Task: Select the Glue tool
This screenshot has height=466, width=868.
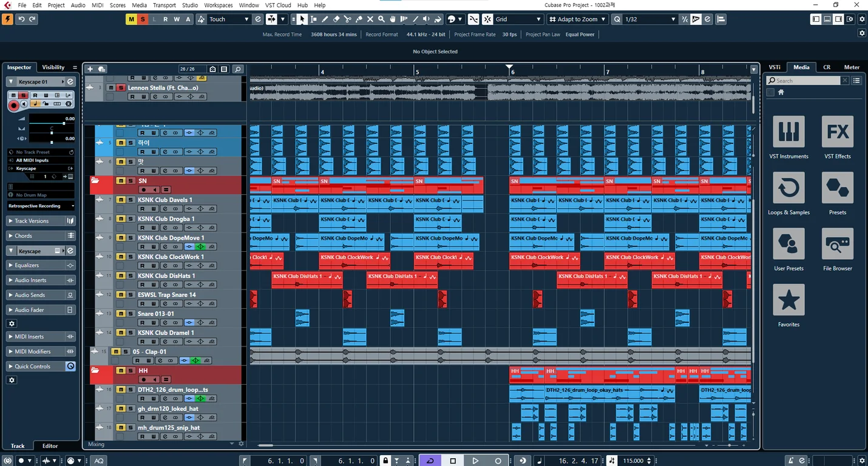Action: click(359, 19)
